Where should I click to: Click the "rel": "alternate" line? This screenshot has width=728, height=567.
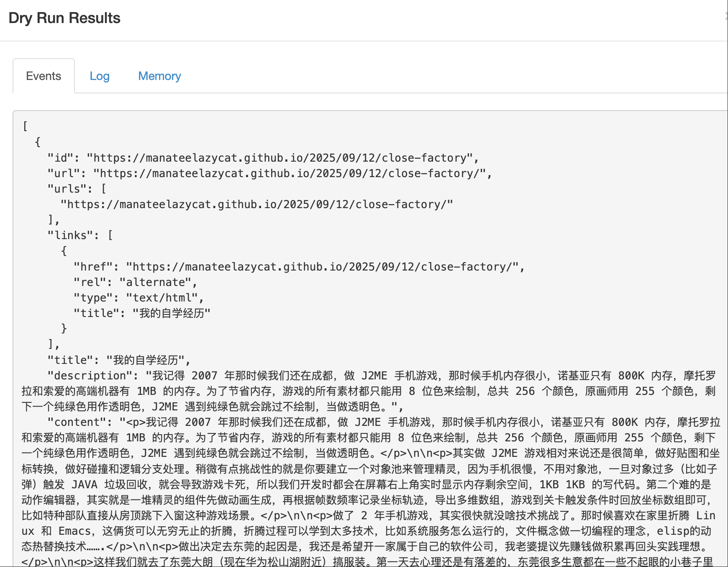click(x=136, y=282)
